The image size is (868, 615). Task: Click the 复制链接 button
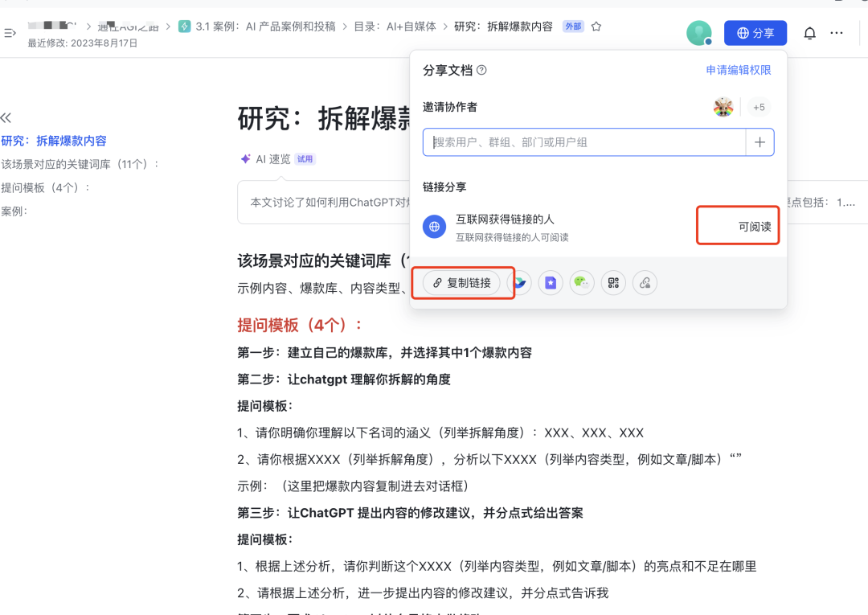(463, 283)
